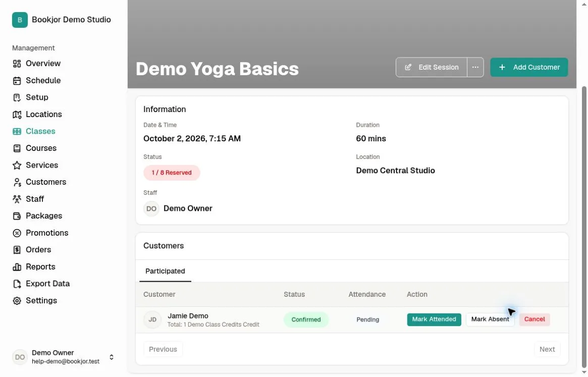Click the JD avatar for Jamie Demo
Screen dimensions: 588x377
pos(152,319)
